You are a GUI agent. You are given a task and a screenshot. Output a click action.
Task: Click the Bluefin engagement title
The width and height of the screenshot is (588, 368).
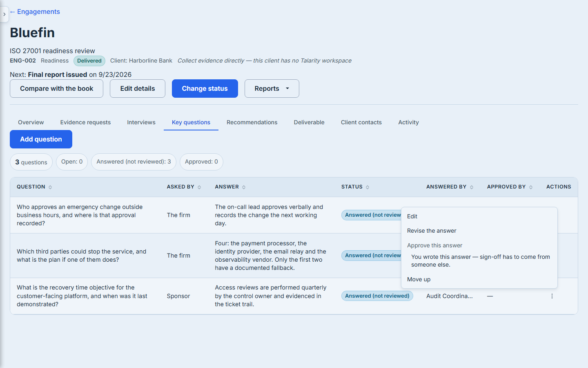pyautogui.click(x=32, y=33)
